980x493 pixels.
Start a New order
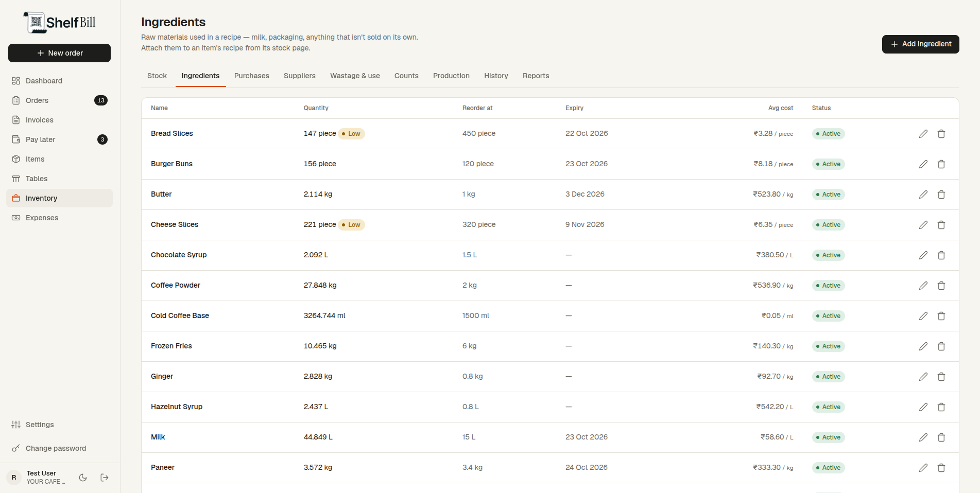(60, 53)
